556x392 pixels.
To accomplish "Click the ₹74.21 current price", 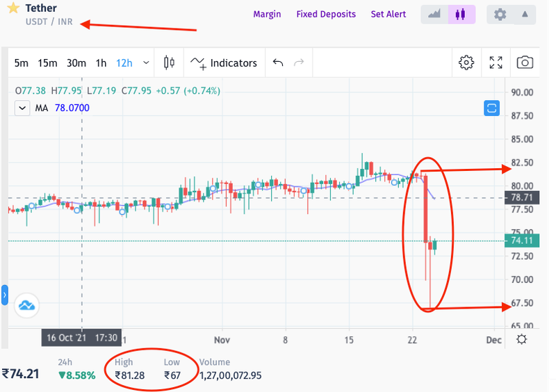I will 21,373.
